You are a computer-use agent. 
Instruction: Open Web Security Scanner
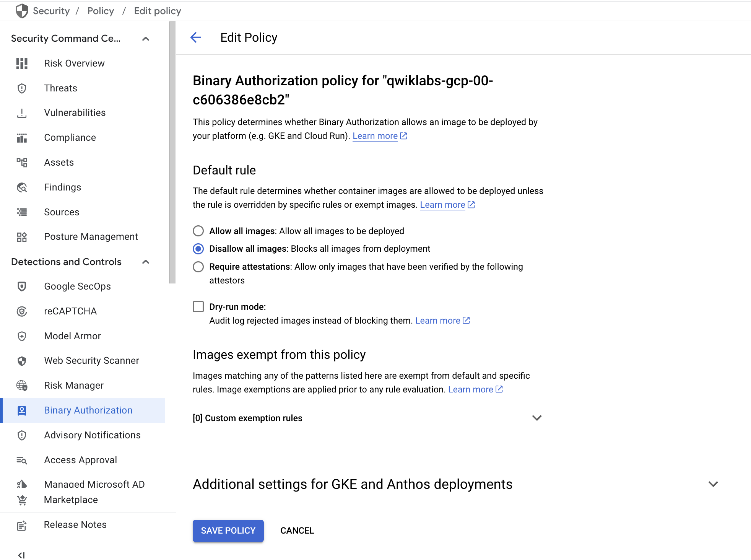click(x=91, y=361)
